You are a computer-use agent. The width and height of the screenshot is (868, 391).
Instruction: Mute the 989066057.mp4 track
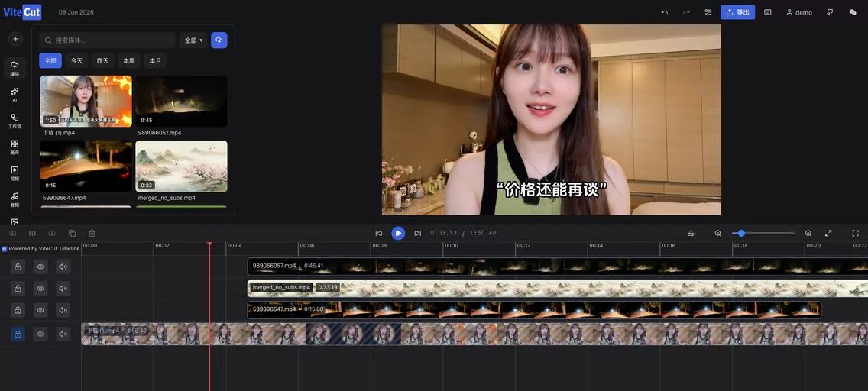point(63,267)
